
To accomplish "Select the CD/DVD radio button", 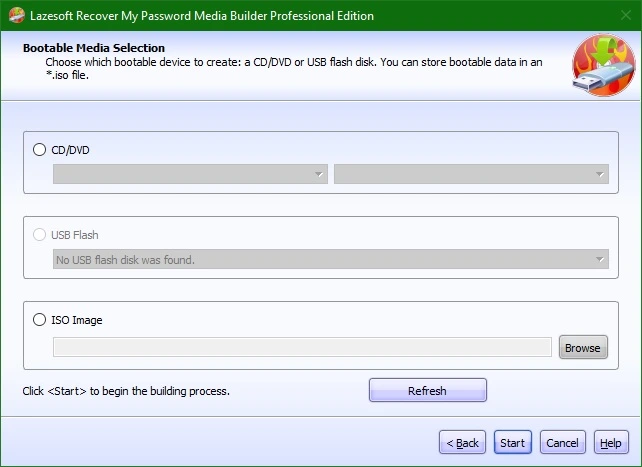I will point(39,149).
